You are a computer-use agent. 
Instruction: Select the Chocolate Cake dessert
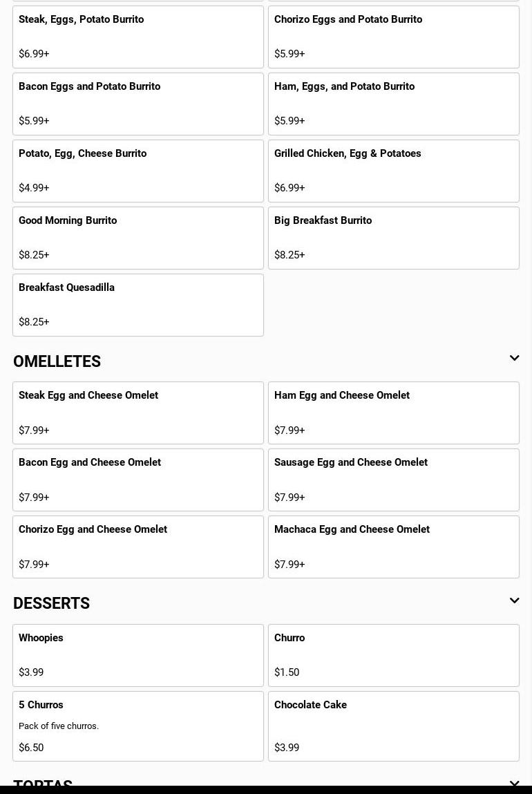[x=394, y=726]
